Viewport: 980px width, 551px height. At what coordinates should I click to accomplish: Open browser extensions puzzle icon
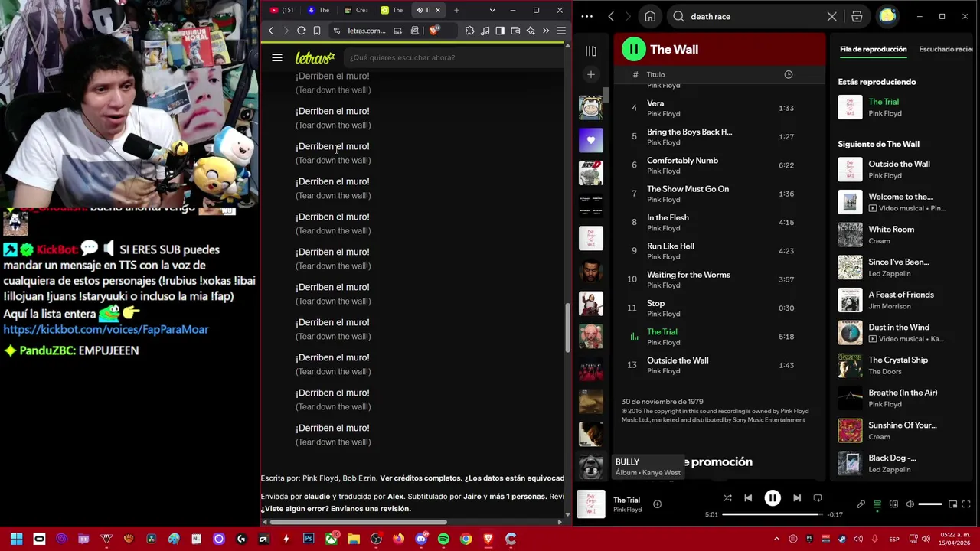click(469, 31)
